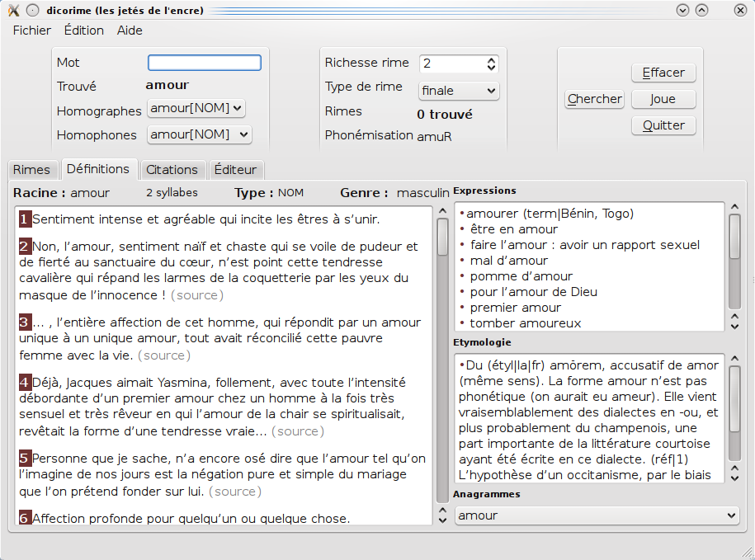Click definitions scrollbar handle
Viewport: 755px width, 560px height.
click(442, 237)
